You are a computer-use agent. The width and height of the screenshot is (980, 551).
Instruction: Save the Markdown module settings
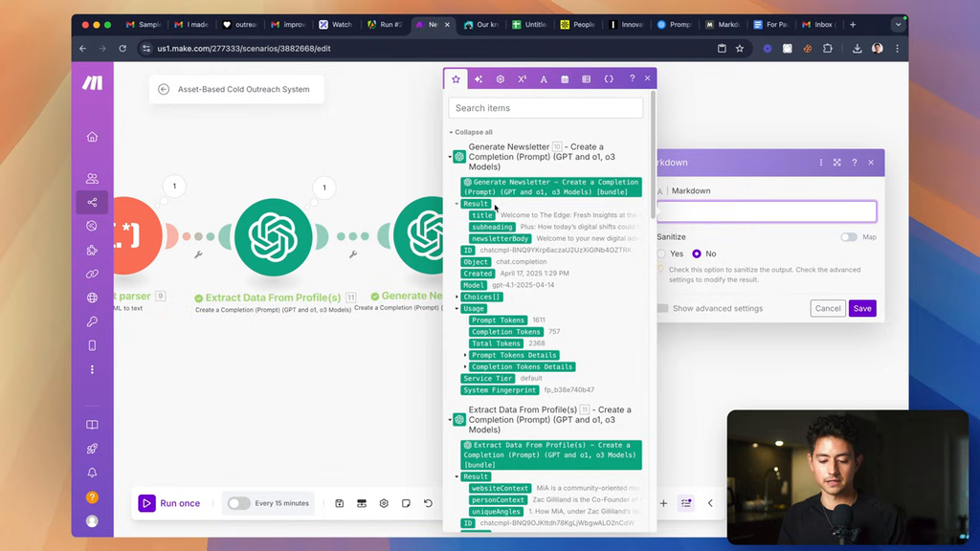[862, 309]
